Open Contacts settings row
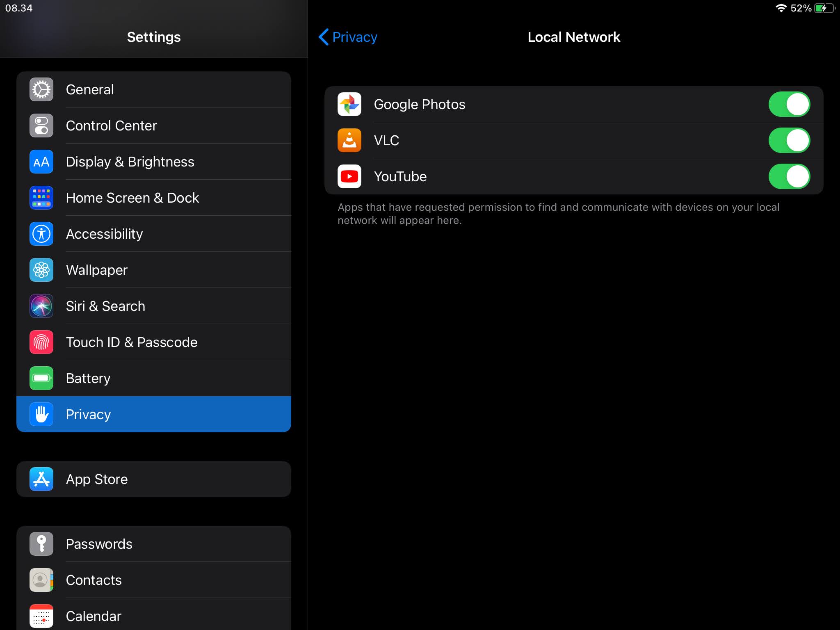 coord(154,580)
